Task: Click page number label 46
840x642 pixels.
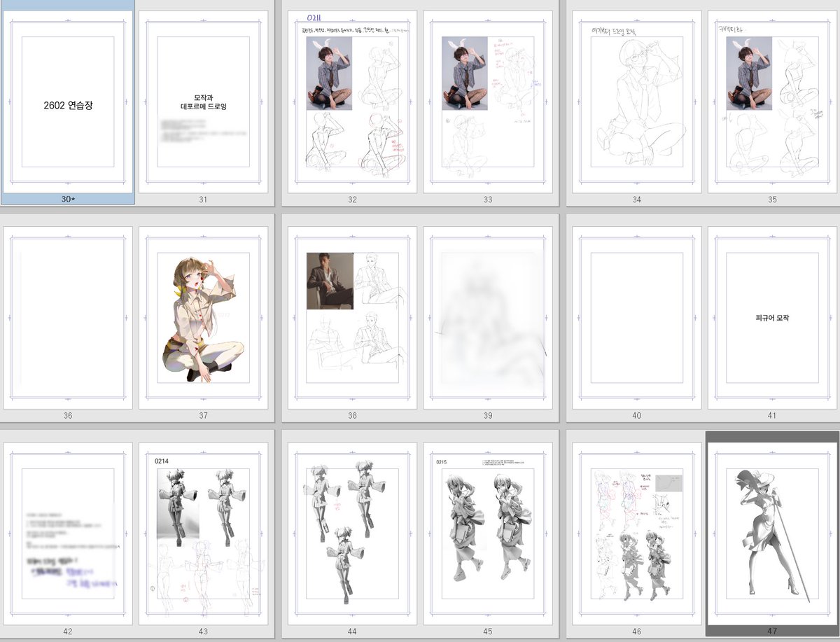Action: (x=637, y=631)
